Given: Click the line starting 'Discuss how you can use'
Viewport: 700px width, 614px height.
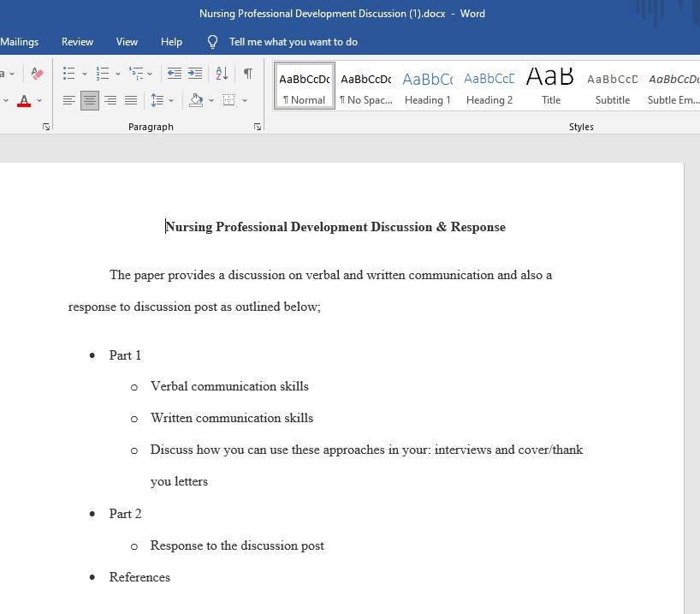Looking at the screenshot, I should (366, 450).
